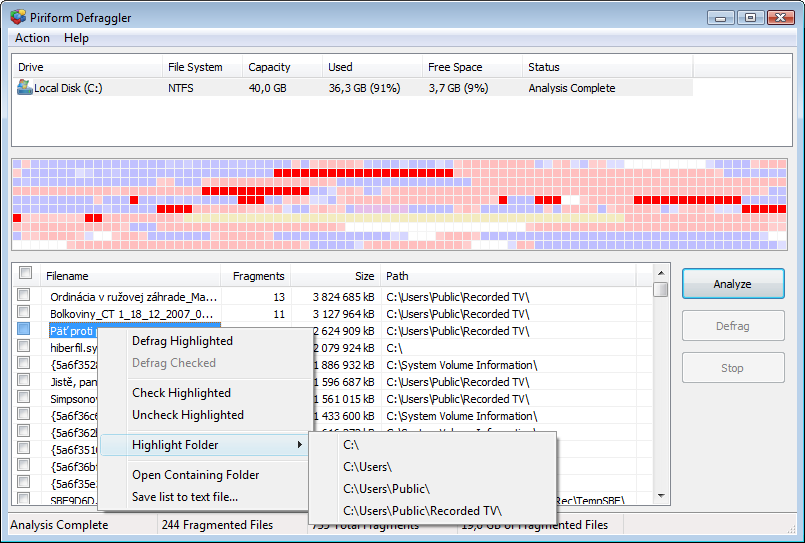Screen dimensions: 805x543
Task: Click the Local Disk (C:) drive icon
Action: tap(25, 87)
